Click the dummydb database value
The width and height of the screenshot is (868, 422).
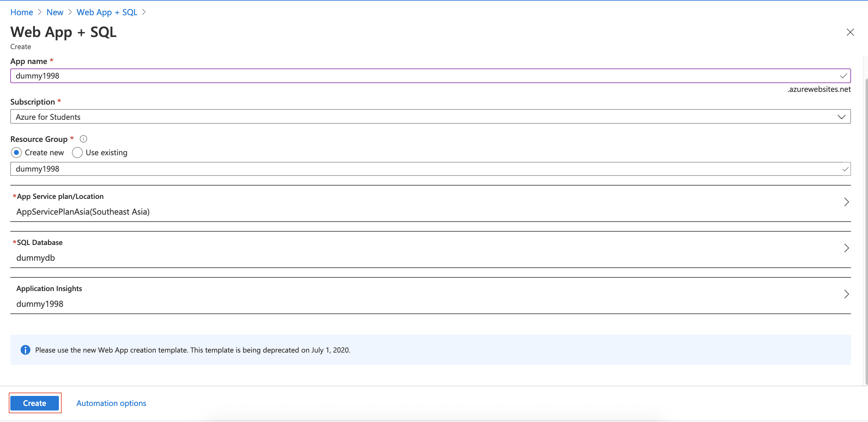(36, 258)
